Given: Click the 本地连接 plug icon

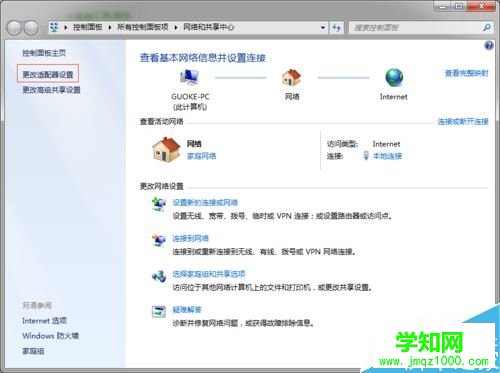Looking at the screenshot, I should (366, 155).
